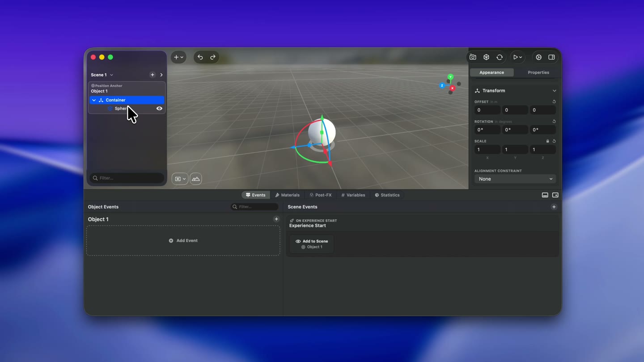Click the Rotation X input field
The height and width of the screenshot is (362, 644).
pyautogui.click(x=487, y=130)
